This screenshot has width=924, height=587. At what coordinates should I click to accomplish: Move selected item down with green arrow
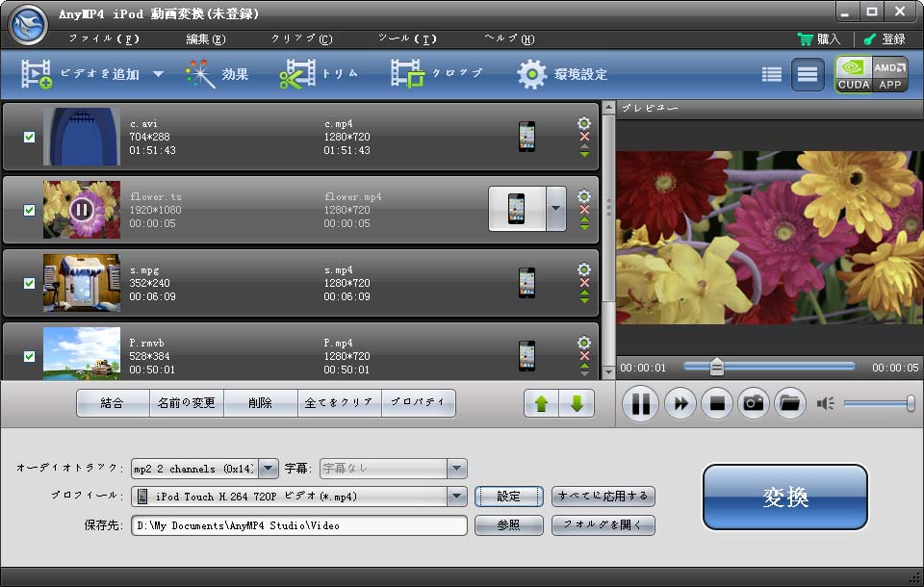click(x=577, y=404)
